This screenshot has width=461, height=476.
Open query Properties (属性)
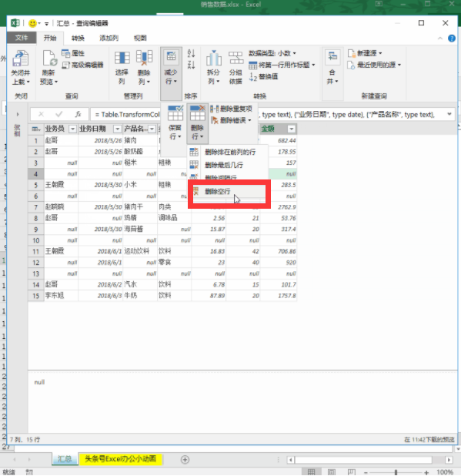tap(73, 53)
